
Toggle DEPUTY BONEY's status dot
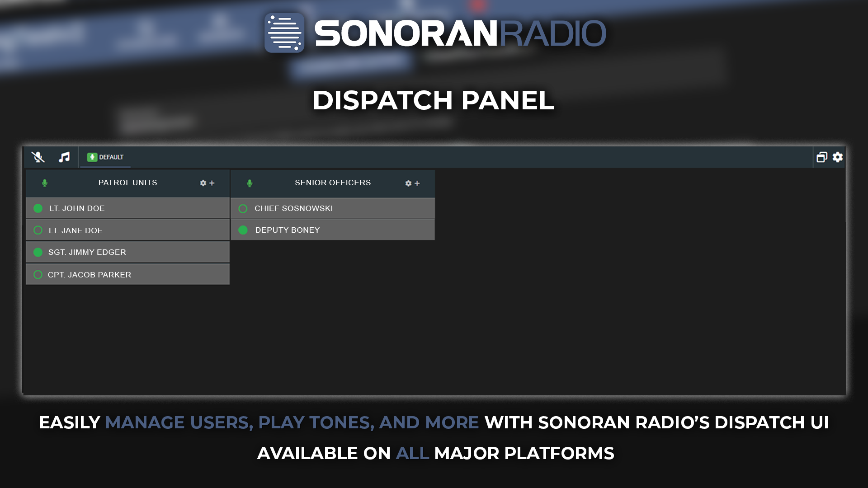243,230
